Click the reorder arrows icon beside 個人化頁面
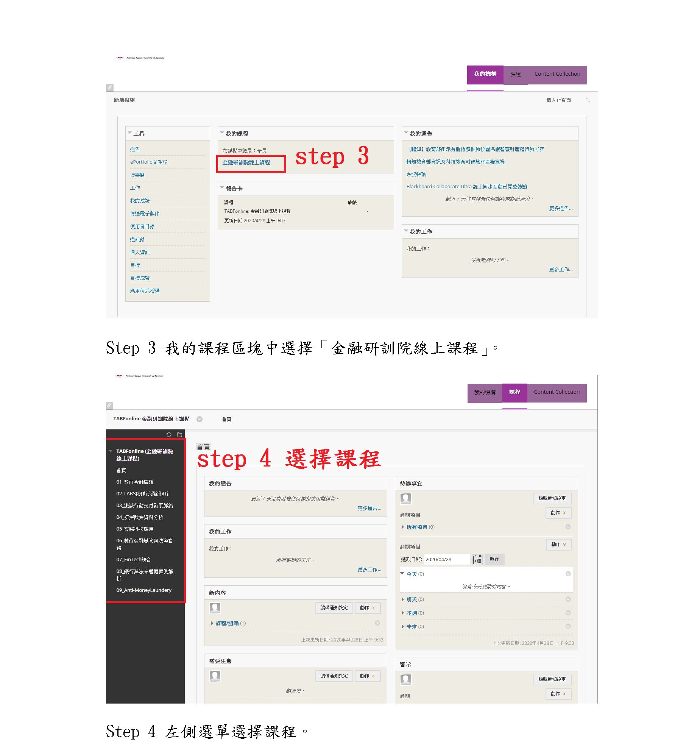The image size is (700, 749). coord(588,100)
